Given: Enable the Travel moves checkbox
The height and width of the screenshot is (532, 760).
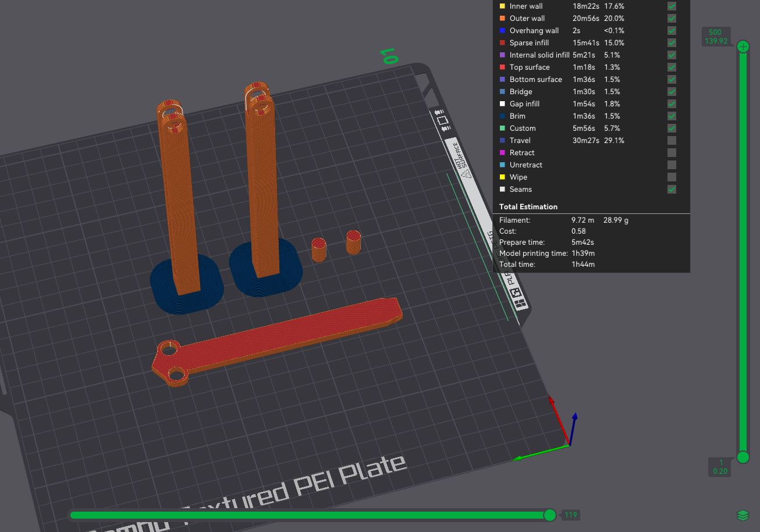Looking at the screenshot, I should click(672, 141).
